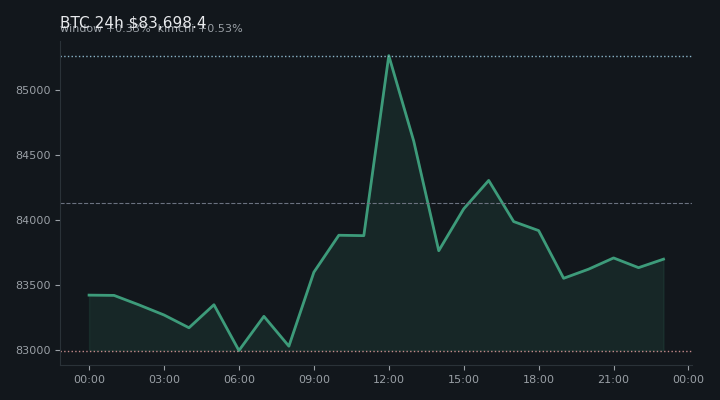Select the 84000 price axis label
This screenshot has width=720, height=400.
tap(33, 220)
